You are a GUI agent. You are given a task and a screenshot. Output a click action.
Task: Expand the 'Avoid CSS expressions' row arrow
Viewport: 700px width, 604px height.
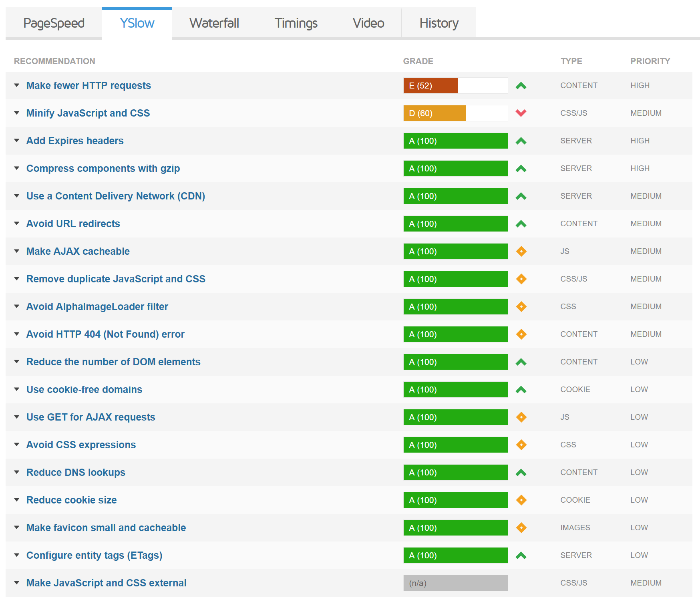click(17, 445)
